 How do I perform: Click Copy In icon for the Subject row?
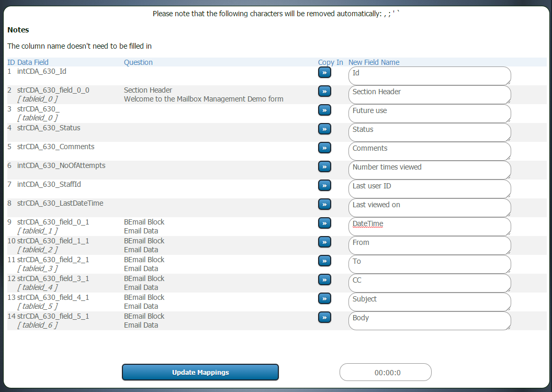pos(324,298)
